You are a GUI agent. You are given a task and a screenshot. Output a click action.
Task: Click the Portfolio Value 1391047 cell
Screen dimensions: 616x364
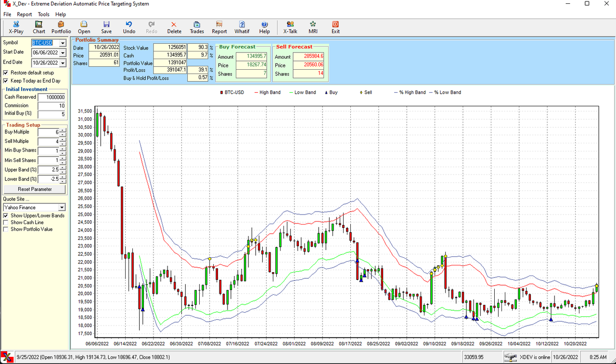170,63
